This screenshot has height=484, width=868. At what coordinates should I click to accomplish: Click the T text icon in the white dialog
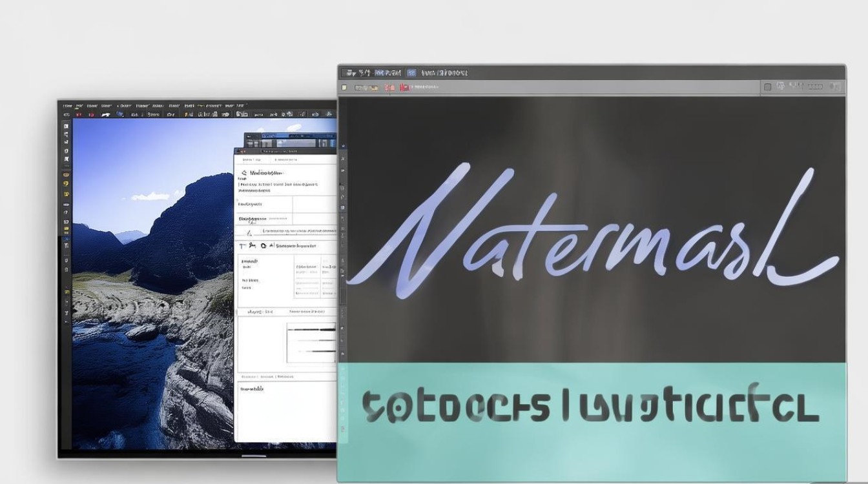tap(243, 246)
